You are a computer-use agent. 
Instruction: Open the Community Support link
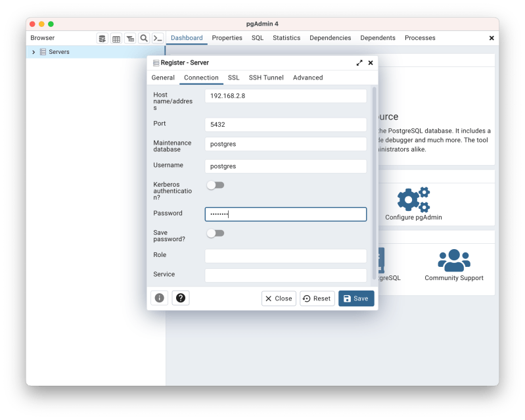click(x=454, y=278)
